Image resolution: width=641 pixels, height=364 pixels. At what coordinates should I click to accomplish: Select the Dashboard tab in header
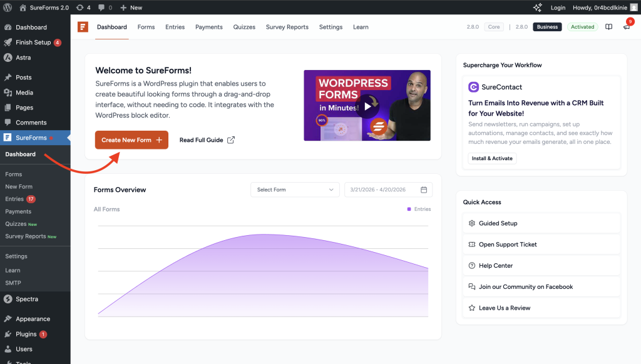point(111,27)
